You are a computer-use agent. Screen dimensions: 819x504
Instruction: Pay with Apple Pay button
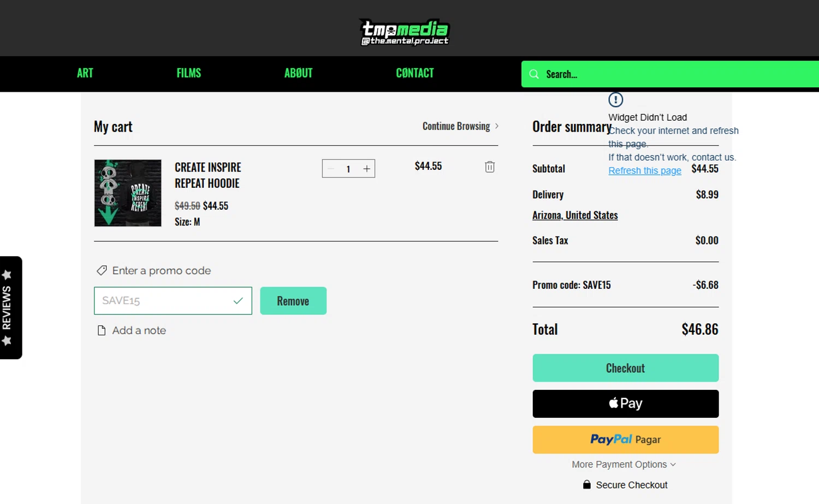(x=626, y=404)
